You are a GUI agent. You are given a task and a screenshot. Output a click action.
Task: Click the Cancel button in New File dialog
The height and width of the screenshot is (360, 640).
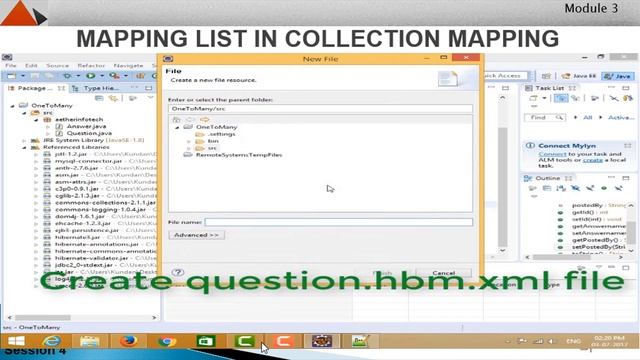pos(444,273)
